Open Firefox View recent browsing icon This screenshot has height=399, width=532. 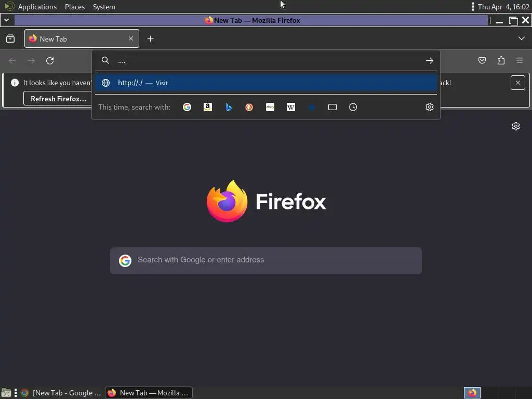(10, 38)
